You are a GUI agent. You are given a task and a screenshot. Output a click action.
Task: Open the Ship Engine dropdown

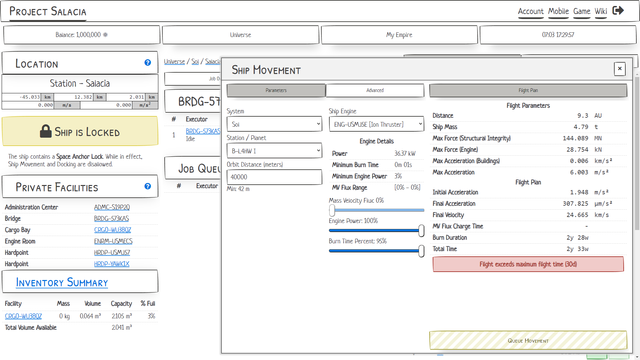[376, 124]
